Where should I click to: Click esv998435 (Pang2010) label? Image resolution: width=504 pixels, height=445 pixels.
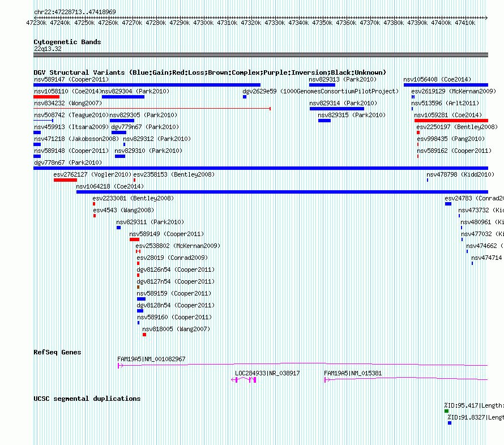(451, 139)
